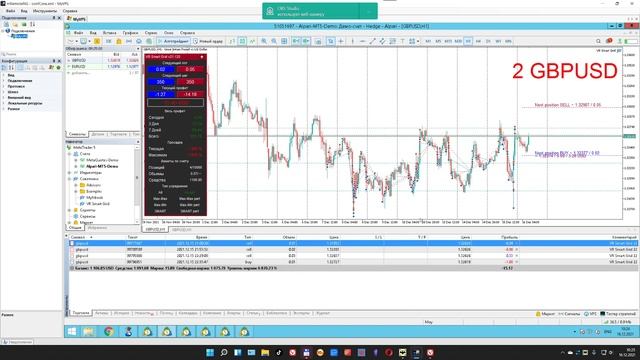Screen dimensions: 640x360
Task: Toggle the Автотрейдинг button
Action: pyautogui.click(x=173, y=41)
